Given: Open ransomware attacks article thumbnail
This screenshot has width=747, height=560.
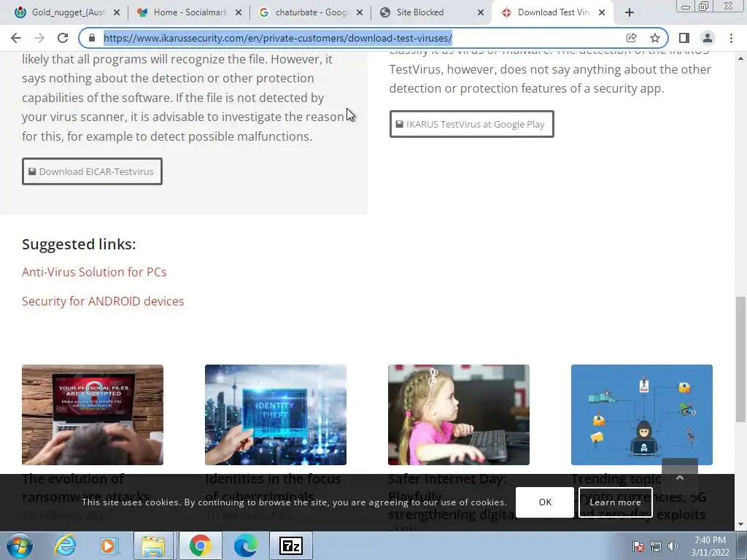Looking at the screenshot, I should pyautogui.click(x=93, y=415).
